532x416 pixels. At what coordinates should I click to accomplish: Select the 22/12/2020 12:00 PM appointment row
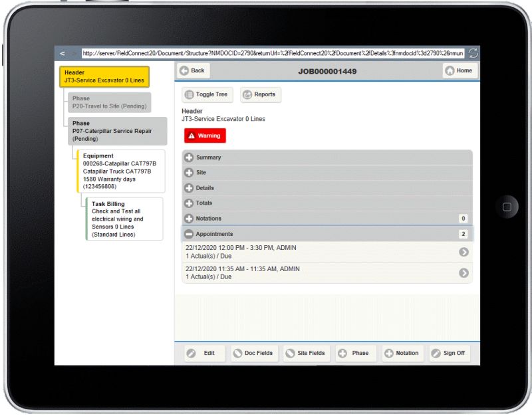click(x=327, y=252)
